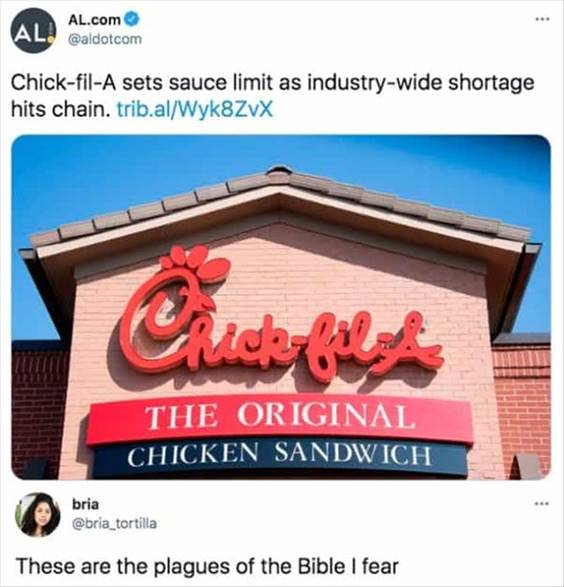The width and height of the screenshot is (564, 587).
Task: Click the word industry-wide in the headline
Action: 375,83
